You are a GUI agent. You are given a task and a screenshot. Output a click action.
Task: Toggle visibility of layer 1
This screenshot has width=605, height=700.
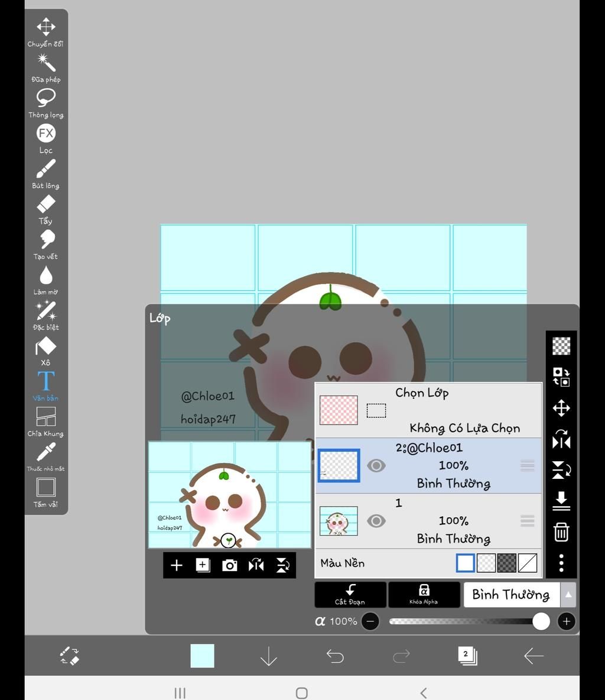pos(376,521)
